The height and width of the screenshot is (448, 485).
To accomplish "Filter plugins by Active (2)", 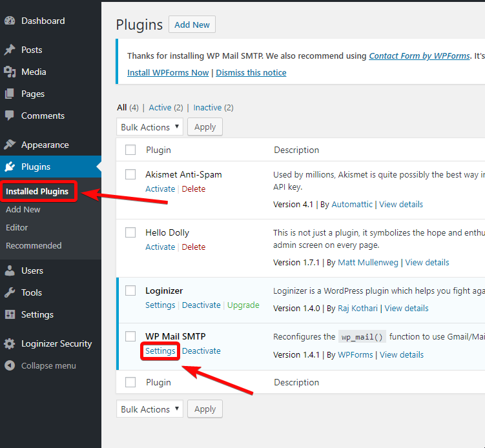I will click(166, 108).
